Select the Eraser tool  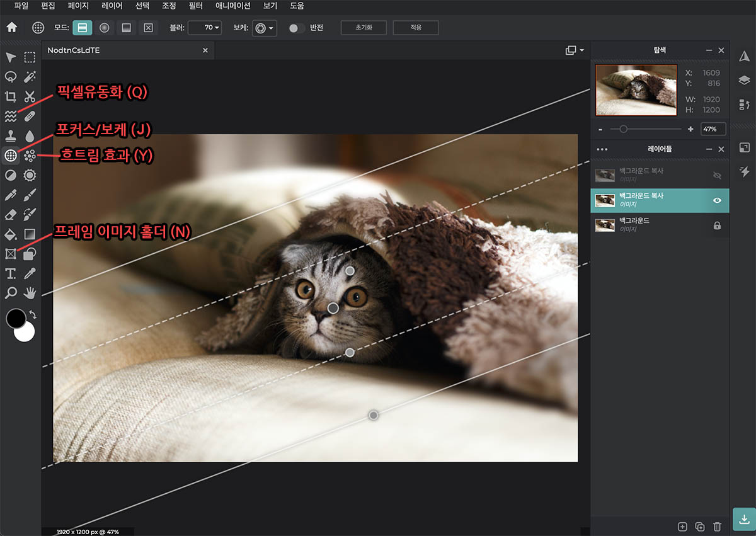click(x=11, y=214)
